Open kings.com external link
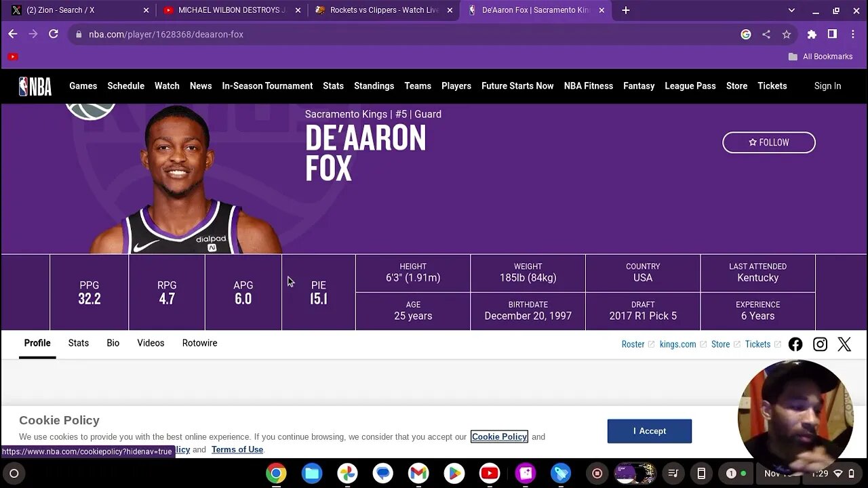 pos(683,344)
